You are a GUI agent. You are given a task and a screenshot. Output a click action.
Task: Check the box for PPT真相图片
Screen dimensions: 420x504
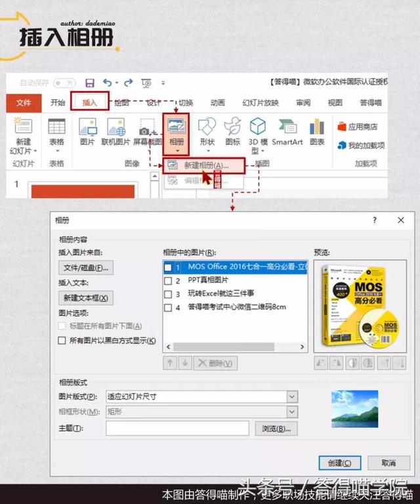coord(168,281)
